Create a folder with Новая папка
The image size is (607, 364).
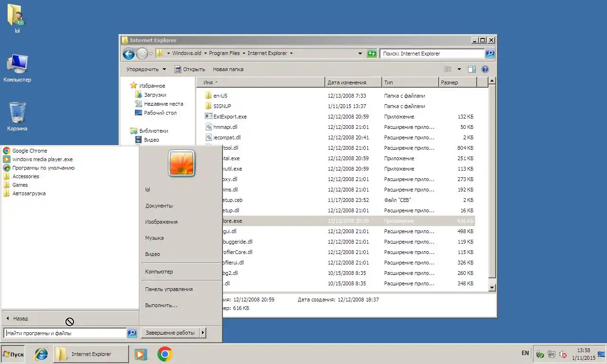point(228,69)
